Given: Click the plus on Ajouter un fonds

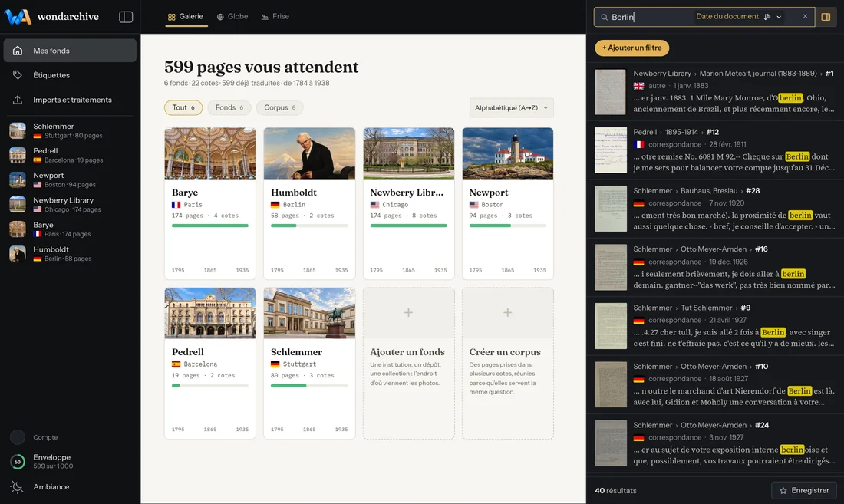Looking at the screenshot, I should 408,312.
